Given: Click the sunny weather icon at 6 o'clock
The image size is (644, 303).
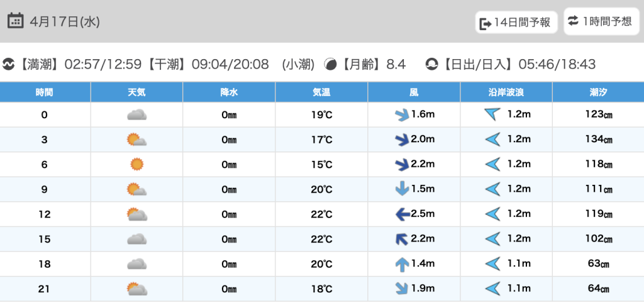Looking at the screenshot, I should click(136, 165).
